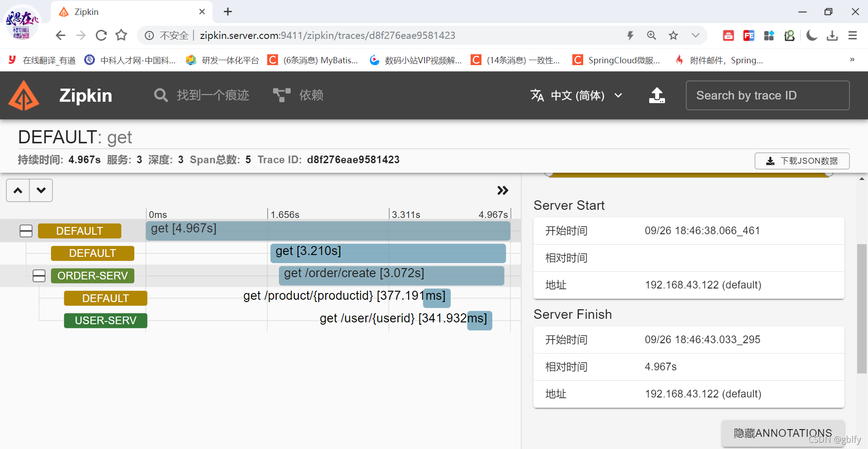Image resolution: width=868 pixels, height=449 pixels.
Task: Open the dependencies page
Action: coord(298,95)
